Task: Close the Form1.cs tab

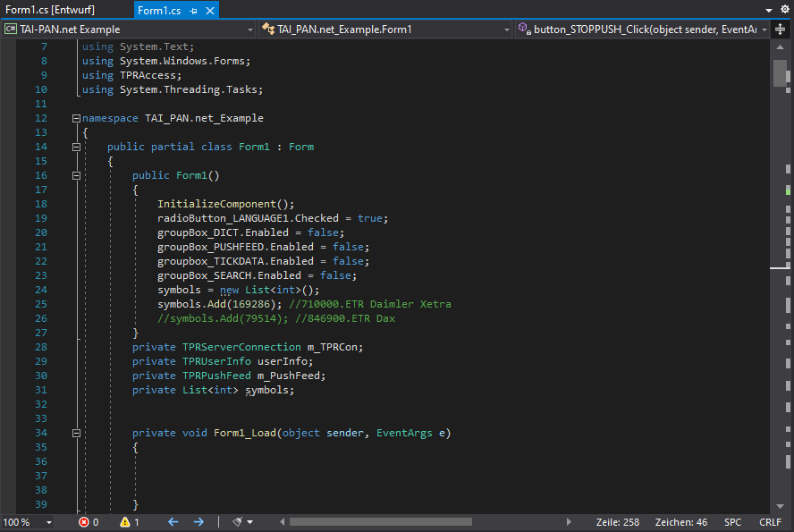Action: [x=210, y=10]
